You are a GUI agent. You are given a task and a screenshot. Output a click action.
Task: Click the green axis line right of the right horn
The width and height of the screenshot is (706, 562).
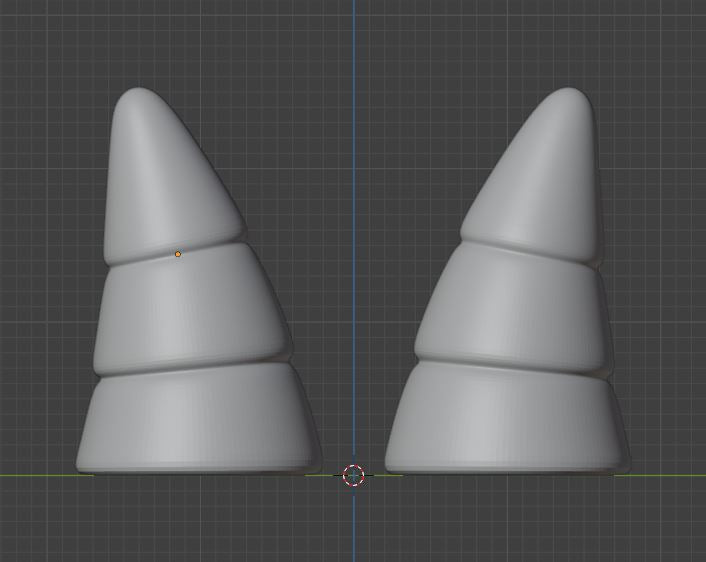(x=670, y=475)
